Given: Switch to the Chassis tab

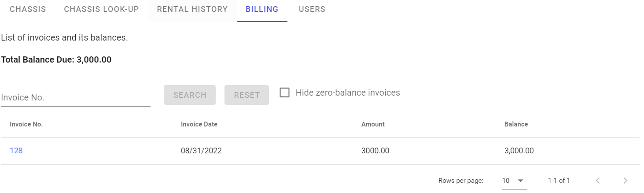Looking at the screenshot, I should point(28,9).
